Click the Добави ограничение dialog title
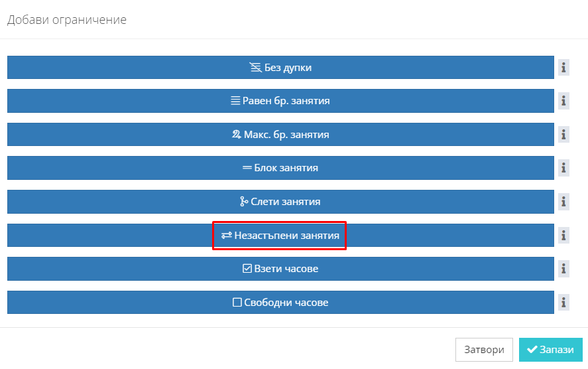The height and width of the screenshot is (369, 588). pyautogui.click(x=67, y=19)
